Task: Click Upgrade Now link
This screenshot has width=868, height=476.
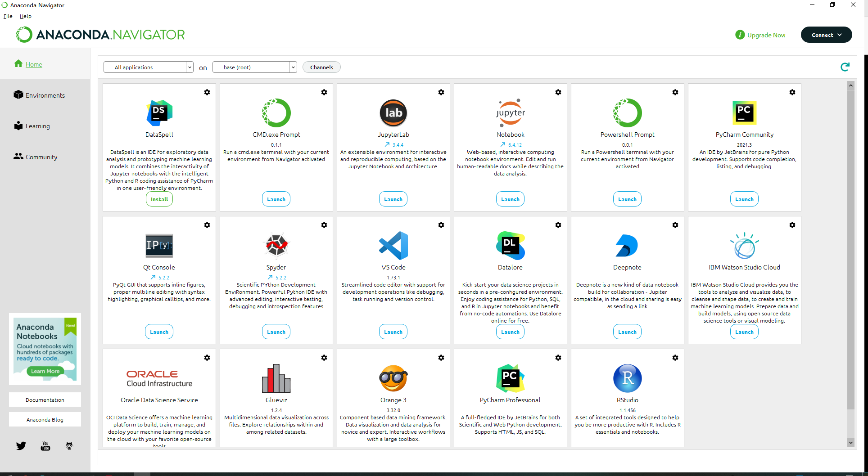Action: [760, 35]
